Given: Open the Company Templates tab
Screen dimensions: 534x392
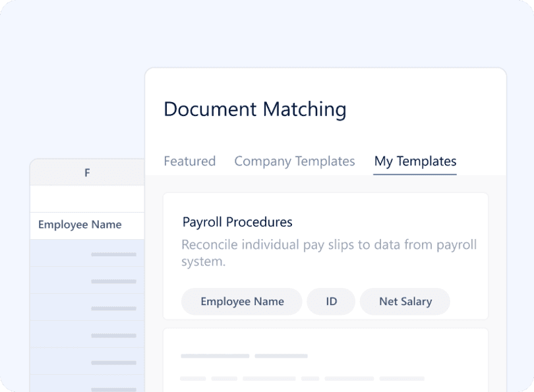Looking at the screenshot, I should click(295, 161).
